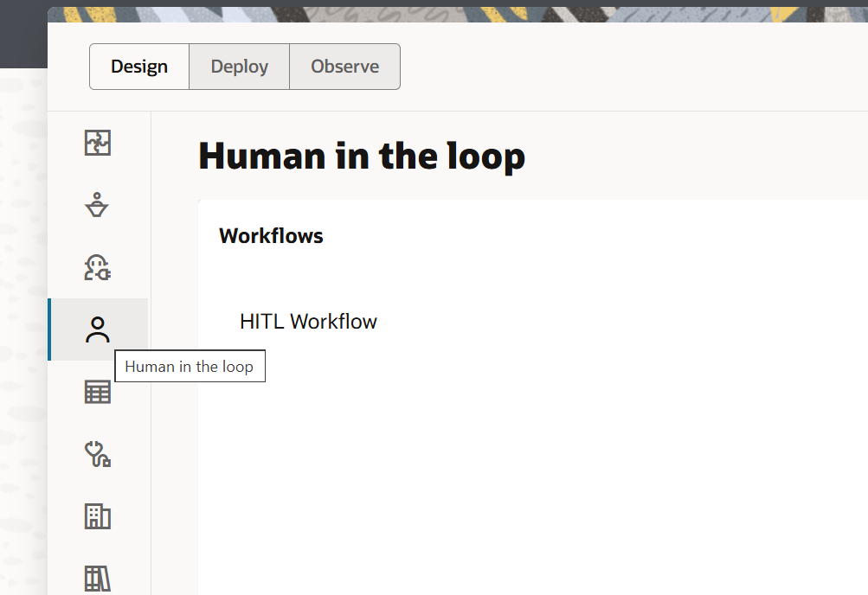
Task: Open the puzzle-piece integrations sidebar icon
Action: (98, 143)
